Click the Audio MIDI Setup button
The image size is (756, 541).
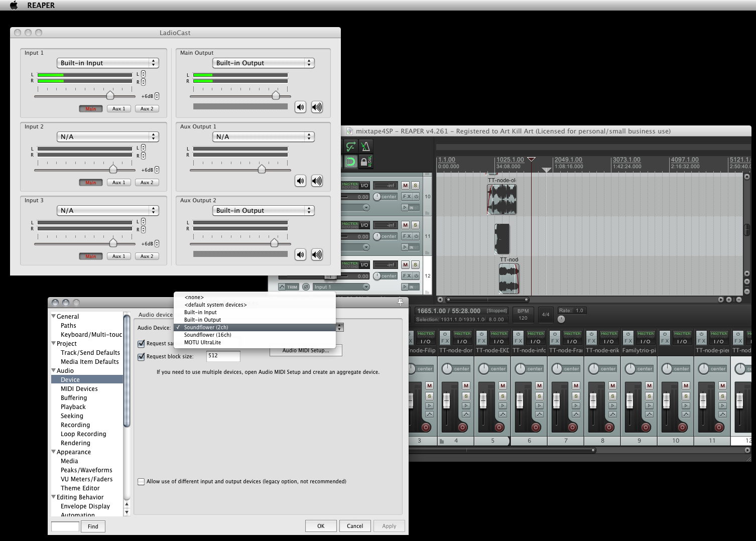[306, 350]
